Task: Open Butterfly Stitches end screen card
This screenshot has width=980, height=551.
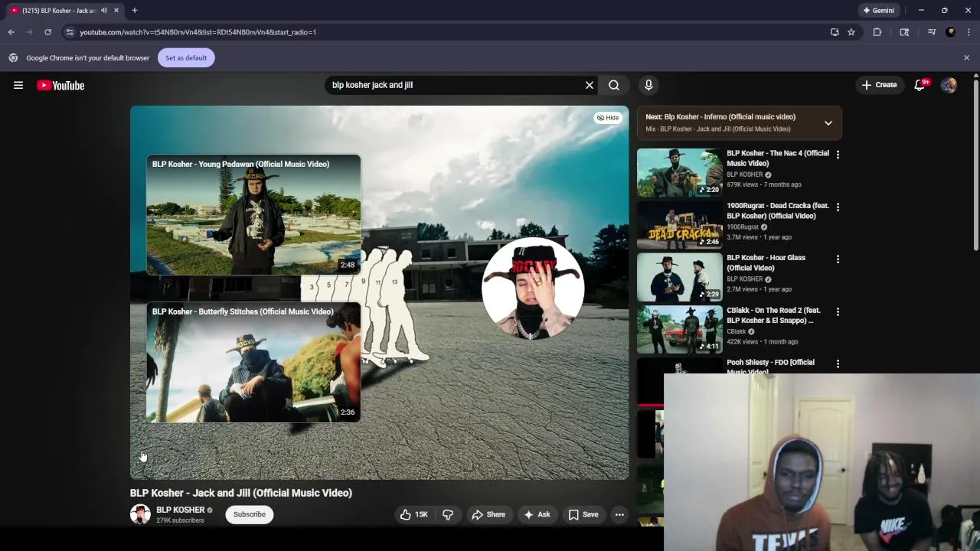Action: pyautogui.click(x=253, y=362)
